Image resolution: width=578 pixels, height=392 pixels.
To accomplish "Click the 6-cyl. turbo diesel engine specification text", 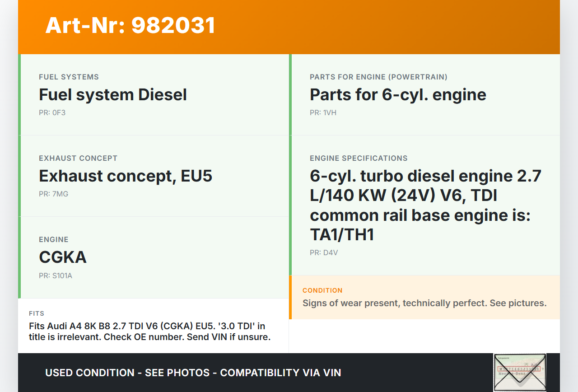I will (425, 205).
